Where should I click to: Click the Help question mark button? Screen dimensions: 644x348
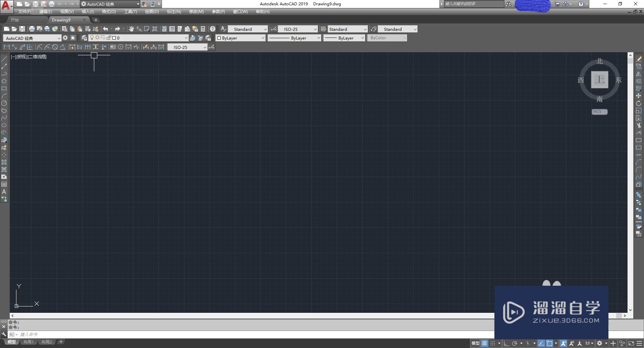click(x=212, y=29)
